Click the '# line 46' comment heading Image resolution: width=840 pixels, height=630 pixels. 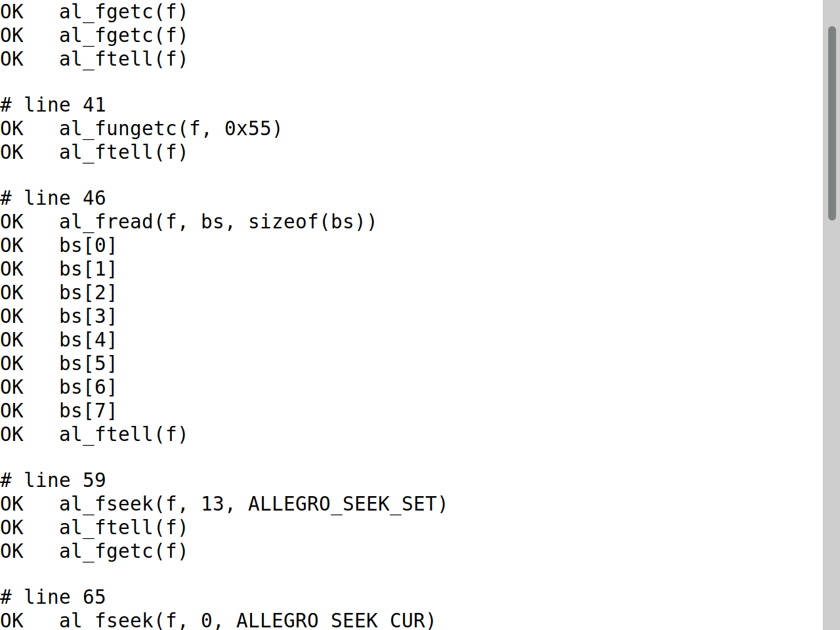click(53, 198)
